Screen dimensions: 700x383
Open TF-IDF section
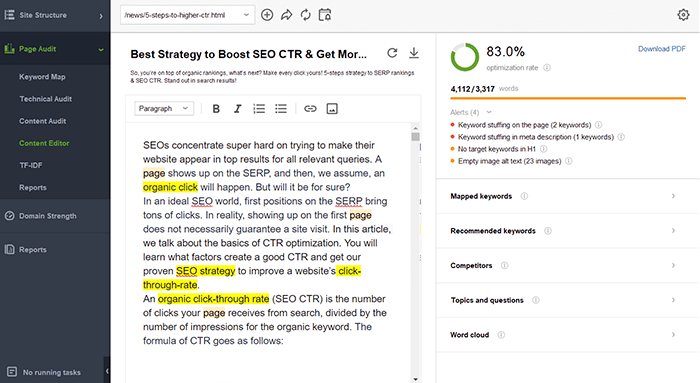(x=30, y=165)
